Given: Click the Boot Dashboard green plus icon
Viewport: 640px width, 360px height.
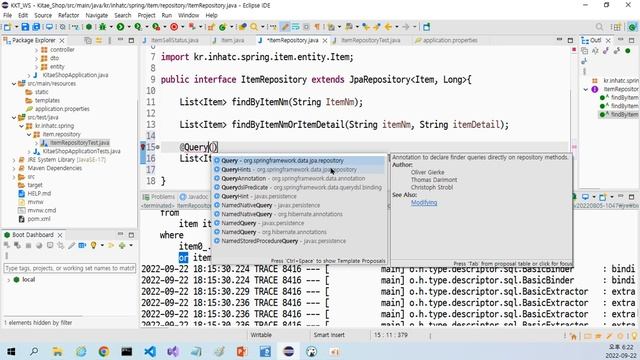Looking at the screenshot, I should (122, 245).
